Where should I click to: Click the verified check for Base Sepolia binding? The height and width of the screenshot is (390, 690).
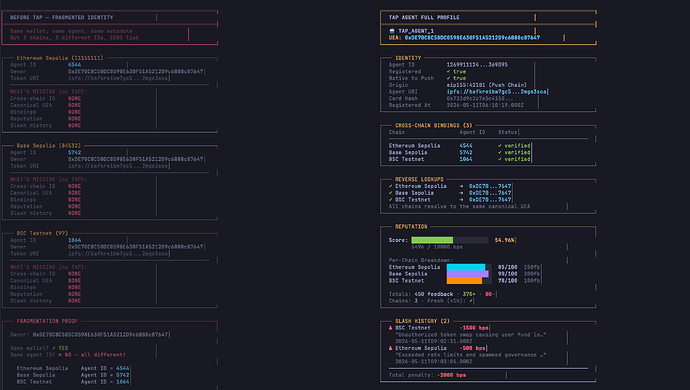pos(500,152)
